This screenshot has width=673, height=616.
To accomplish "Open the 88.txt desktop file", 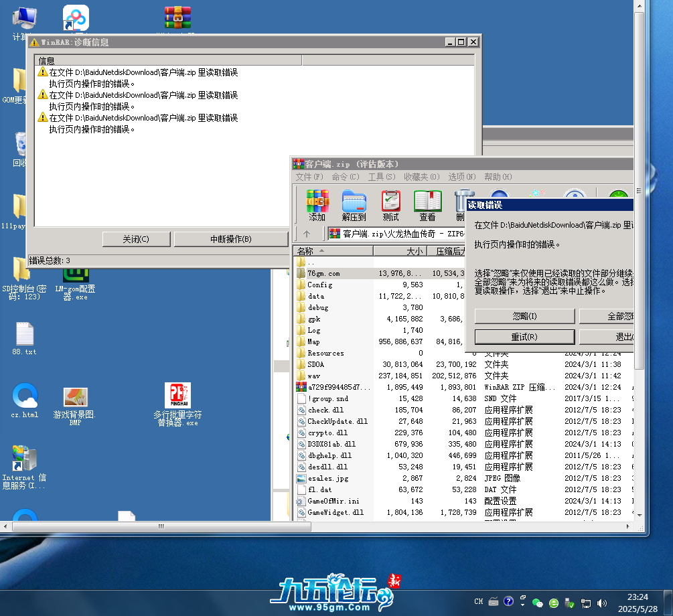I will pyautogui.click(x=25, y=339).
